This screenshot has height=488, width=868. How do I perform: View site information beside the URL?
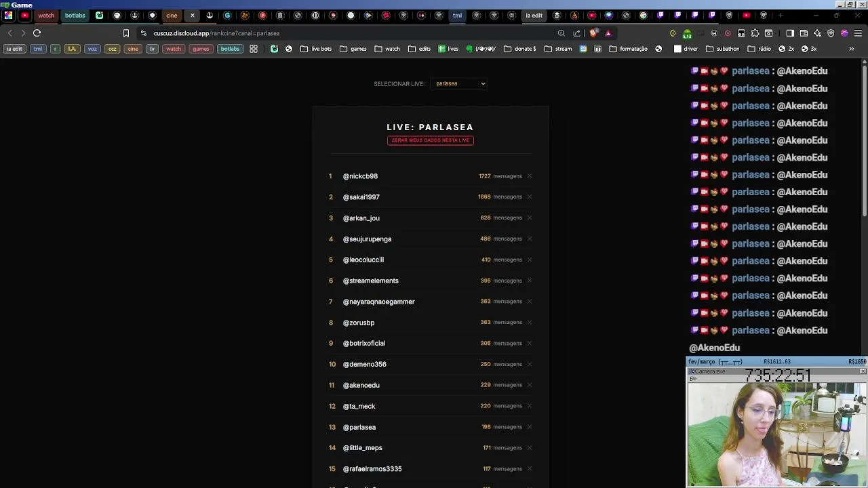pos(143,33)
